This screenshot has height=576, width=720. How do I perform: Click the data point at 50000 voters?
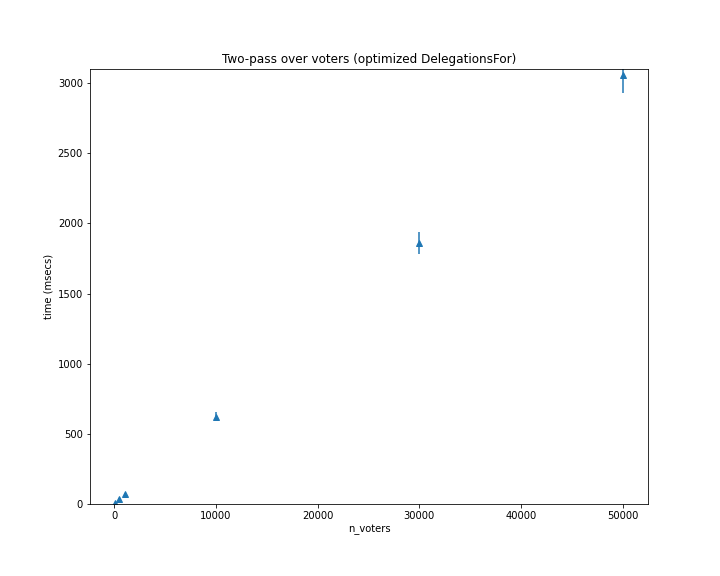(623, 75)
